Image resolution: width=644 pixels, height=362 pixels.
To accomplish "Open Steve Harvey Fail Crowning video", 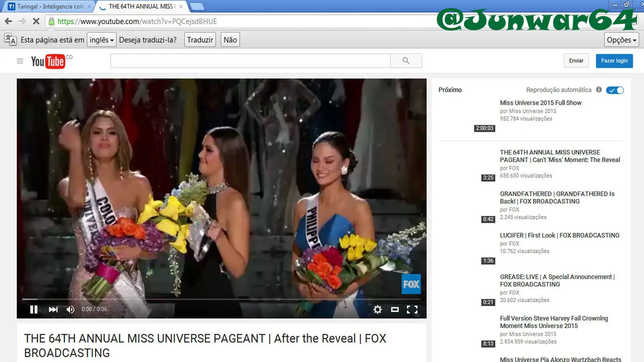I will coord(554,322).
